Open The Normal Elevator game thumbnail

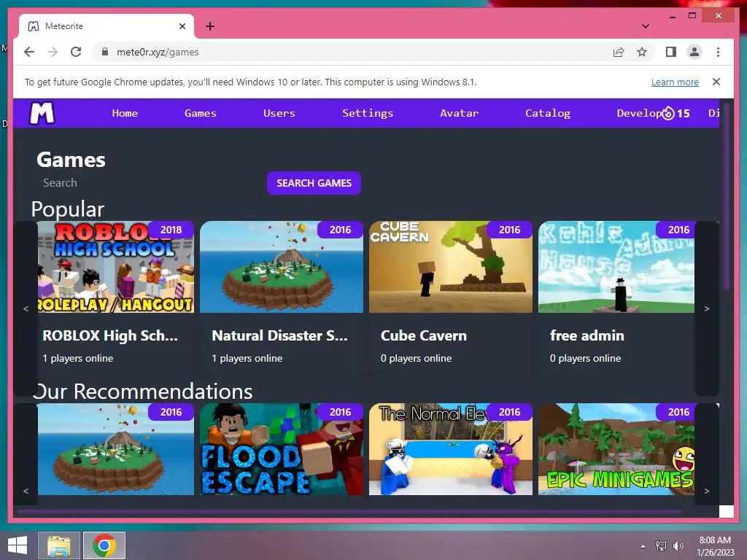(x=451, y=449)
